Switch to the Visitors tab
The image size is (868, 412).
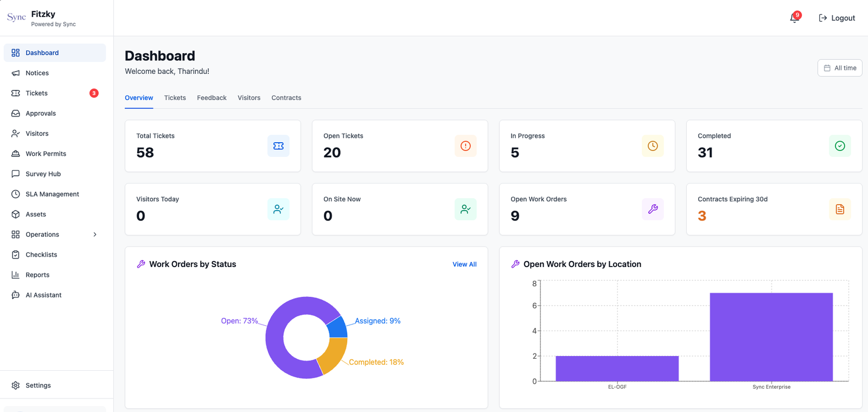[x=249, y=98]
